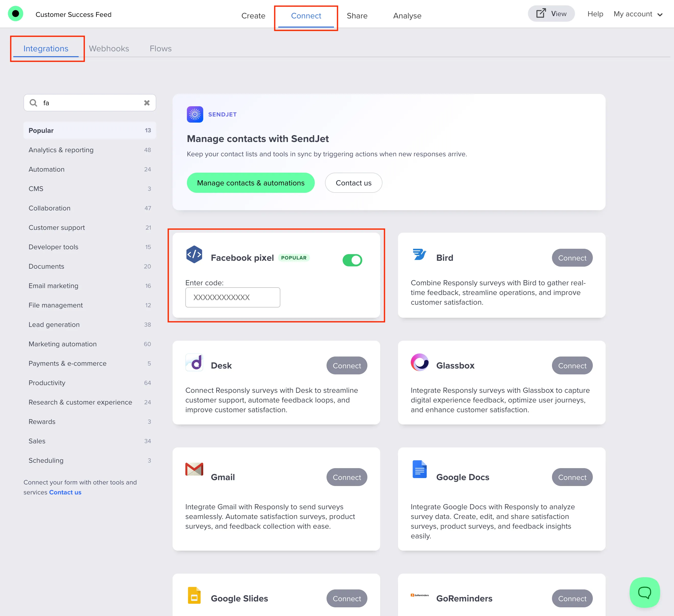Image resolution: width=674 pixels, height=616 pixels.
Task: Connect the Google Docs integration
Action: [572, 477]
